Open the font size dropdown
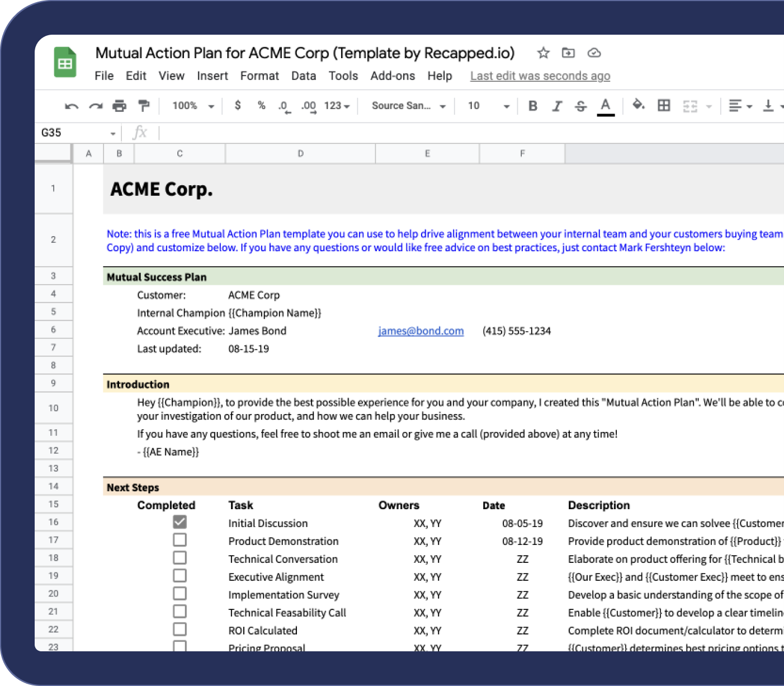The image size is (784, 686). coord(488,106)
